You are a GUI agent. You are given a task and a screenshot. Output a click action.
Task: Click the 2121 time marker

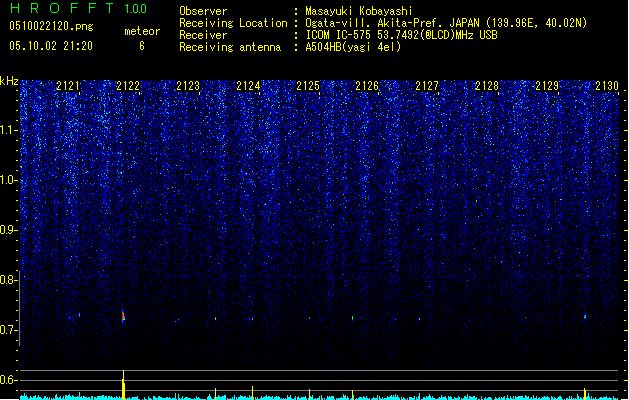[x=68, y=86]
